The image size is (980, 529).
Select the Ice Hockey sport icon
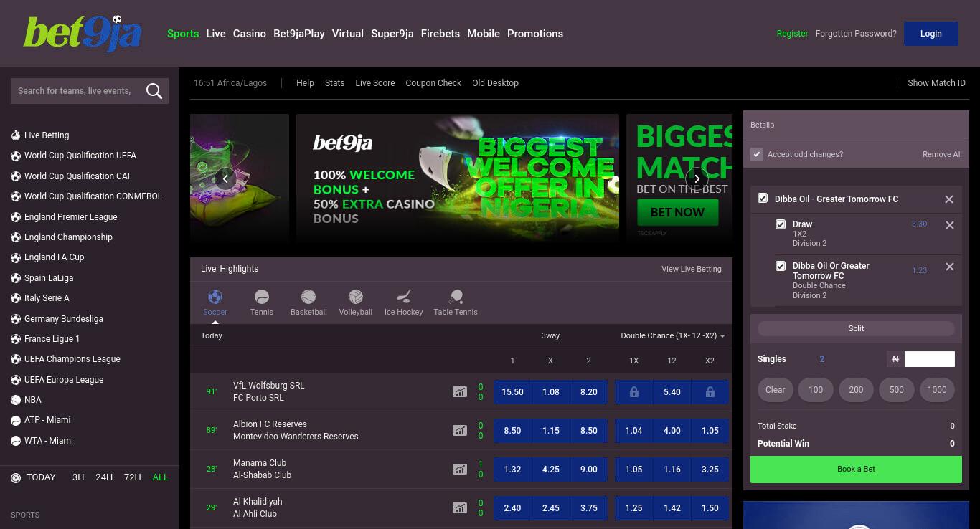coord(404,296)
